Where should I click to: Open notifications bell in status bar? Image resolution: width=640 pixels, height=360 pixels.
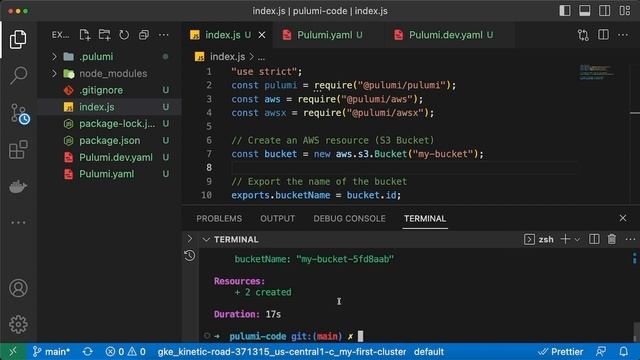click(x=623, y=351)
